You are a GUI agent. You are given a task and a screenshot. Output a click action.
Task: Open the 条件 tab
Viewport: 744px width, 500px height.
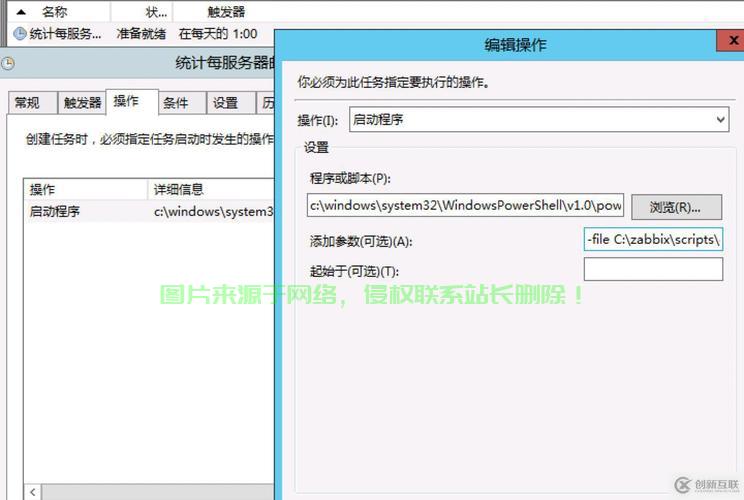pyautogui.click(x=176, y=103)
